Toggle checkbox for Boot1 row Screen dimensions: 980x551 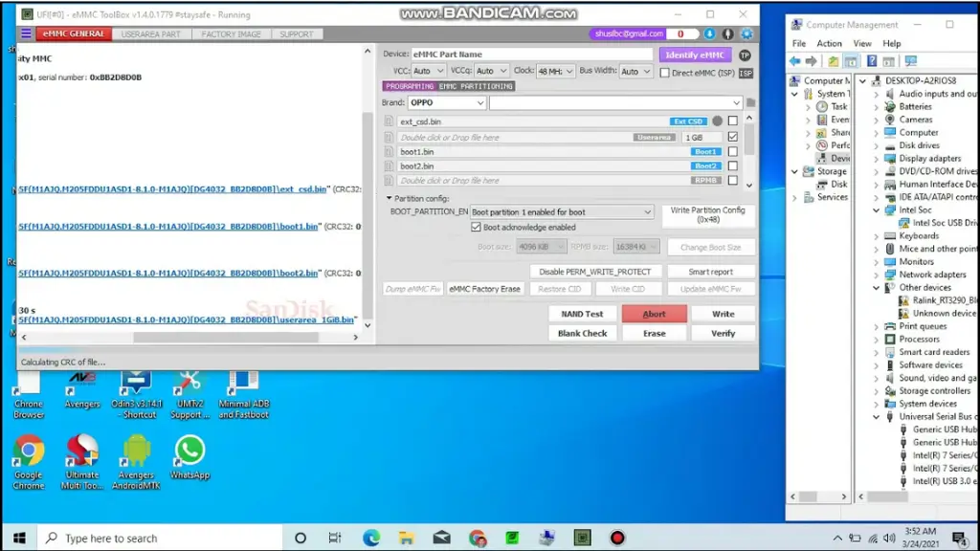click(x=732, y=152)
